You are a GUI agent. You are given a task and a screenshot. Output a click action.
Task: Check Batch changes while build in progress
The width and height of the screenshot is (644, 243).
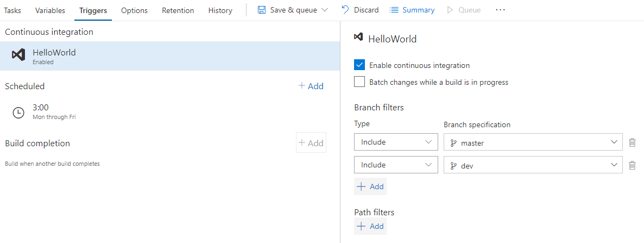pos(359,82)
